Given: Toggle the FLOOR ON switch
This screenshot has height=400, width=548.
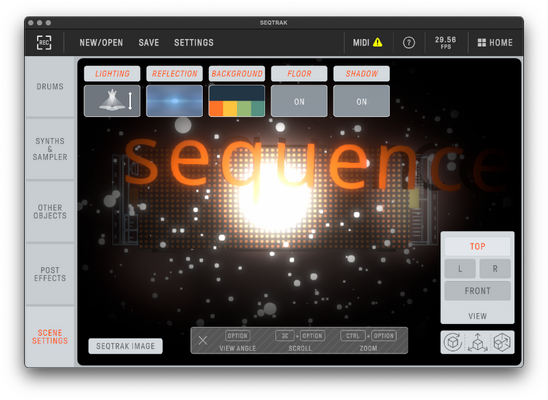Looking at the screenshot, I should pyautogui.click(x=299, y=101).
